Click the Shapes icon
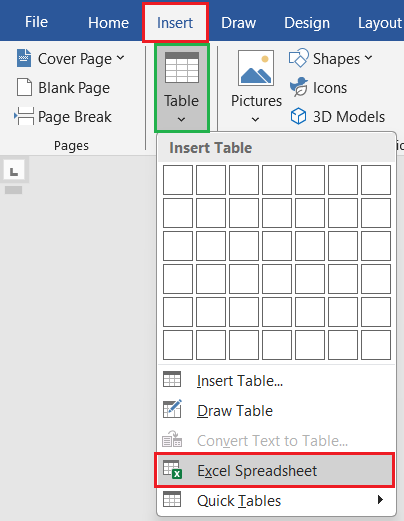Screen dimensions: 404x521 [298, 58]
